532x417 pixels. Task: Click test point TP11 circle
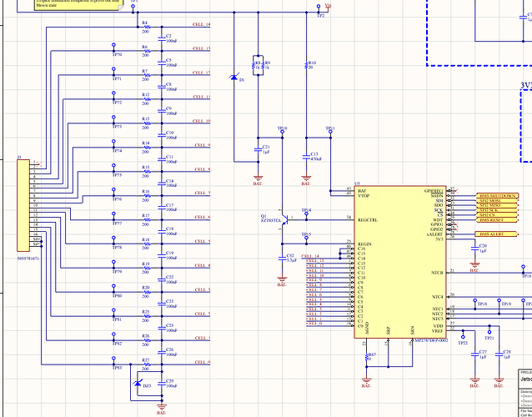330,132
